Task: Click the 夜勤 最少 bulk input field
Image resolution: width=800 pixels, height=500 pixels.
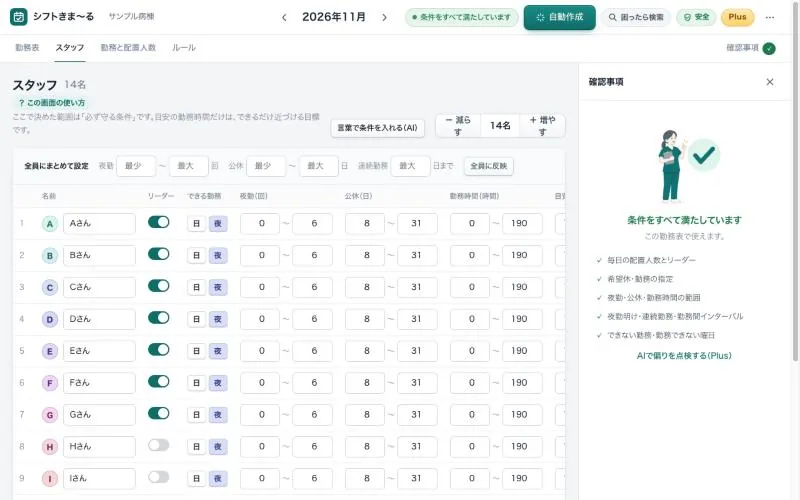Action: pyautogui.click(x=136, y=166)
